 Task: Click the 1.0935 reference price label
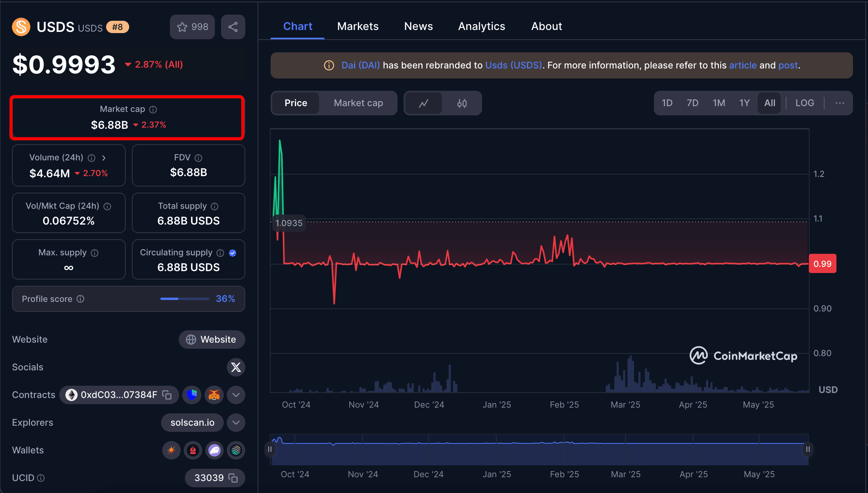pyautogui.click(x=289, y=223)
